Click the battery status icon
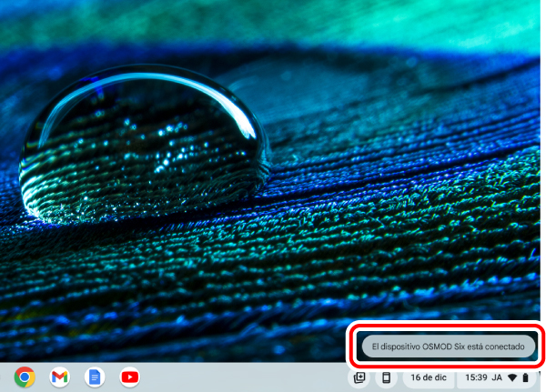The image size is (546, 392). [x=525, y=377]
